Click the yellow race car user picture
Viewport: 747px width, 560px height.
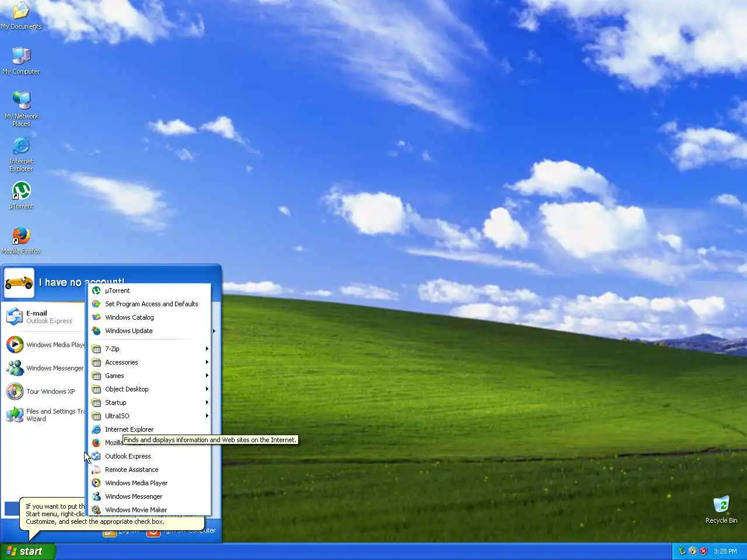click(x=19, y=282)
